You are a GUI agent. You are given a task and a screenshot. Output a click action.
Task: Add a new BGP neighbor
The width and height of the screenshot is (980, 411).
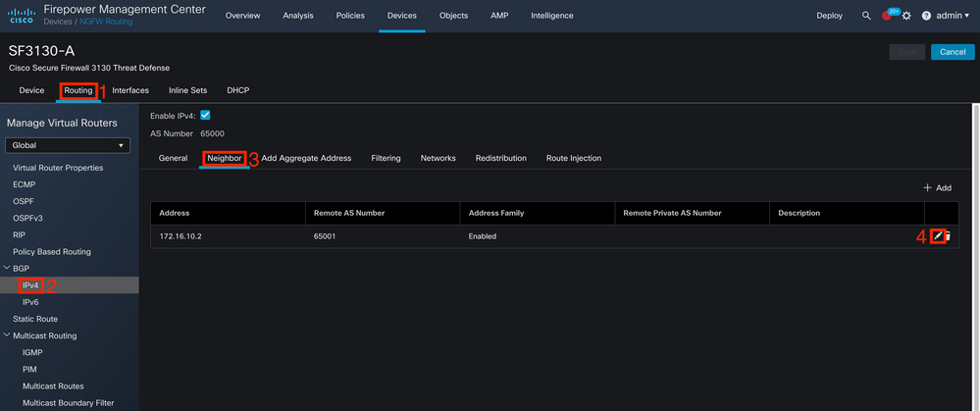pyautogui.click(x=938, y=188)
